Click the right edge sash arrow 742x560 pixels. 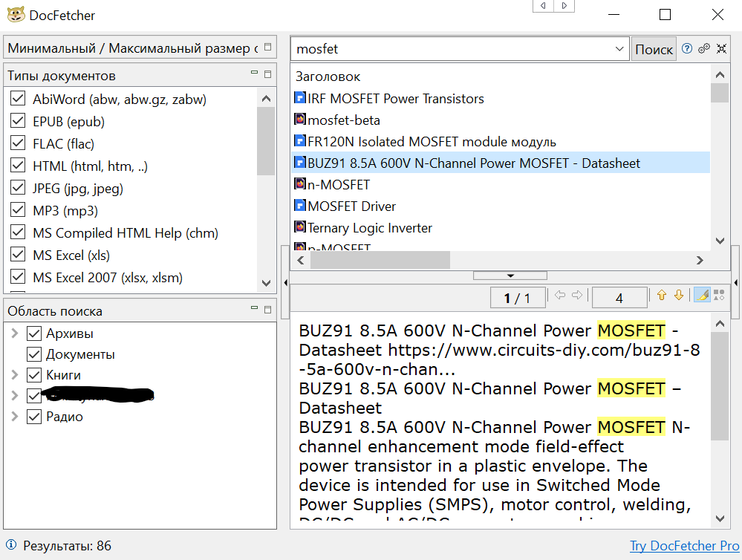point(736,283)
